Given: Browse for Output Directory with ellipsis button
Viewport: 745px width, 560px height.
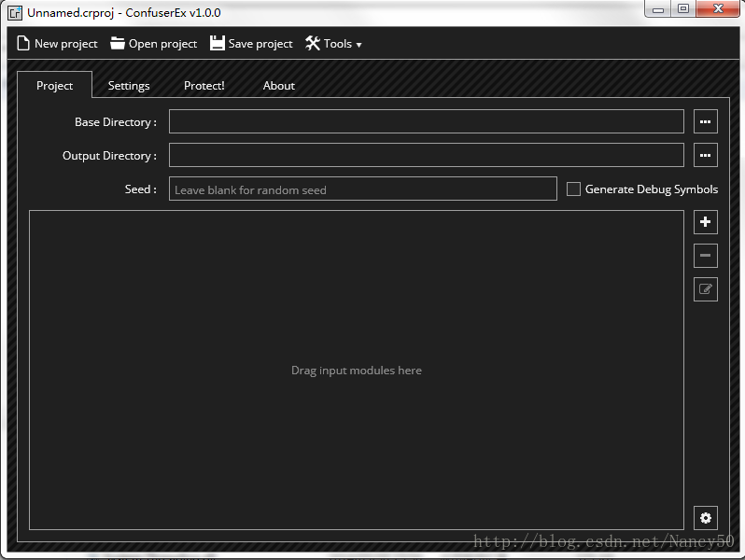Looking at the screenshot, I should point(706,155).
